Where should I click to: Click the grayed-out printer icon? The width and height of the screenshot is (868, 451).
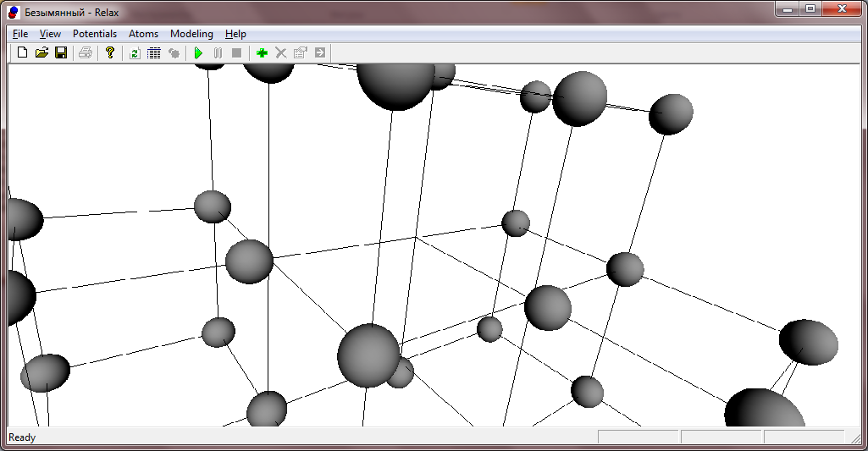(x=86, y=52)
